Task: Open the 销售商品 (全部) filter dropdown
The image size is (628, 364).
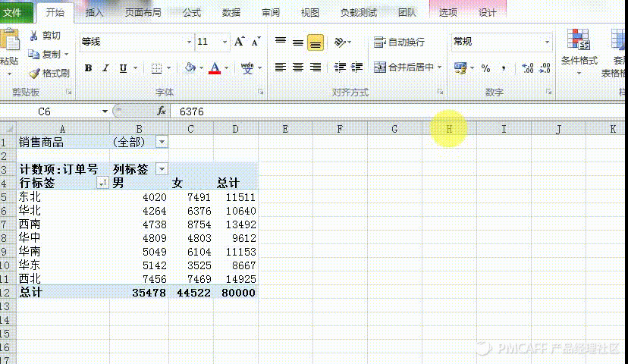Action: 162,142
